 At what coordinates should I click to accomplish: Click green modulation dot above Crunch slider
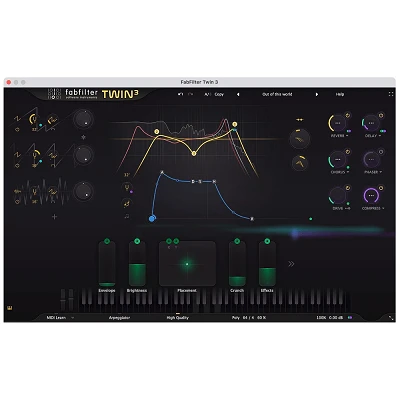click(237, 241)
